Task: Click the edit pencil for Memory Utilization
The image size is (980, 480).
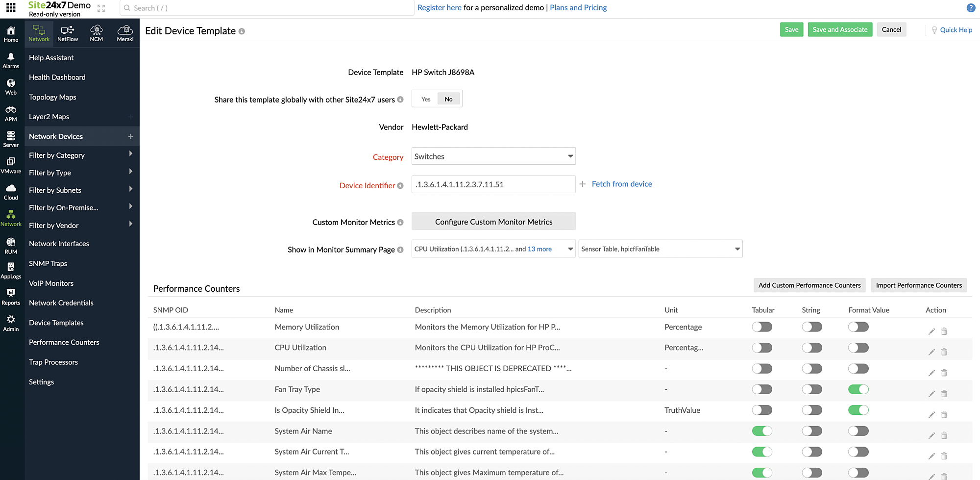Action: click(x=931, y=331)
